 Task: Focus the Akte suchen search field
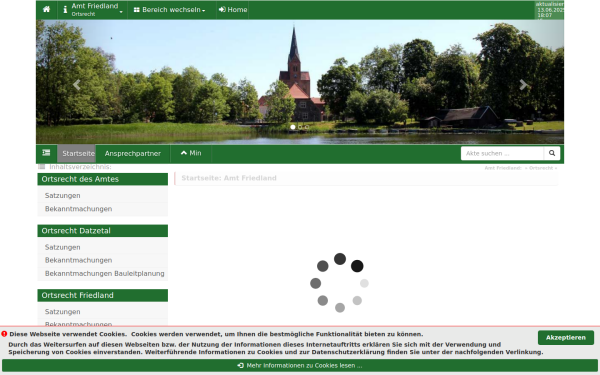(x=502, y=153)
